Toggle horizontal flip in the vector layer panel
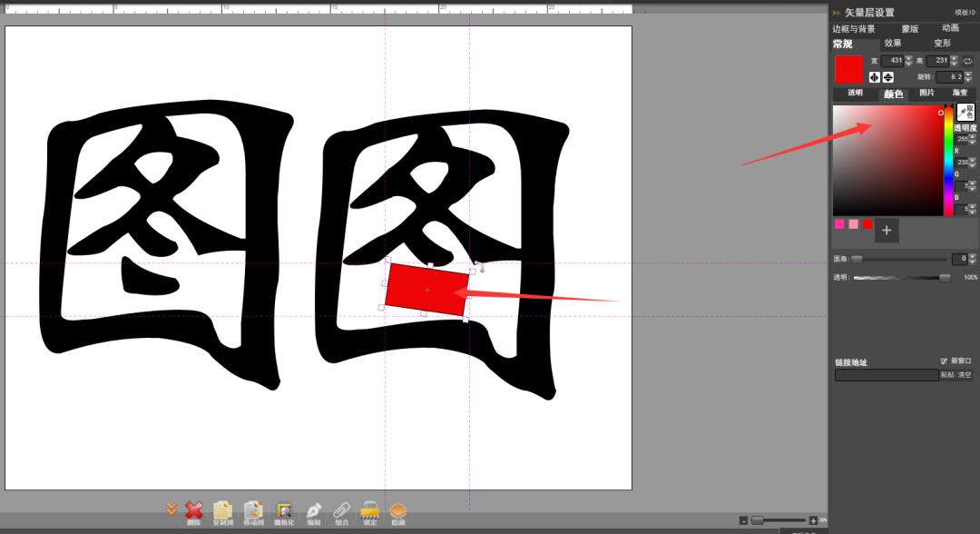This screenshot has width=980, height=534. click(x=874, y=76)
